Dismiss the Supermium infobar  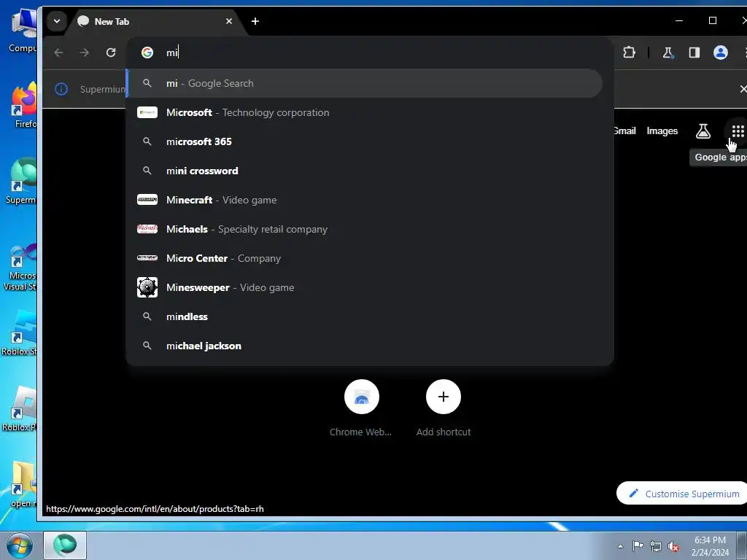click(743, 89)
